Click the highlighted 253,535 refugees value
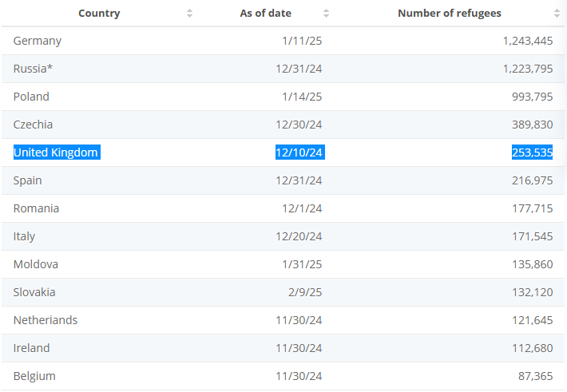 (532, 152)
